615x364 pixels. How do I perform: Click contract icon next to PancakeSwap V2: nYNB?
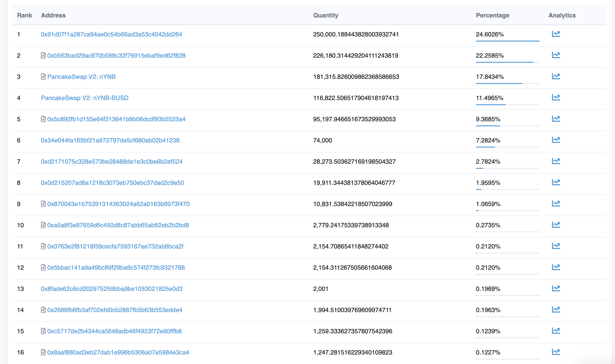(x=43, y=76)
